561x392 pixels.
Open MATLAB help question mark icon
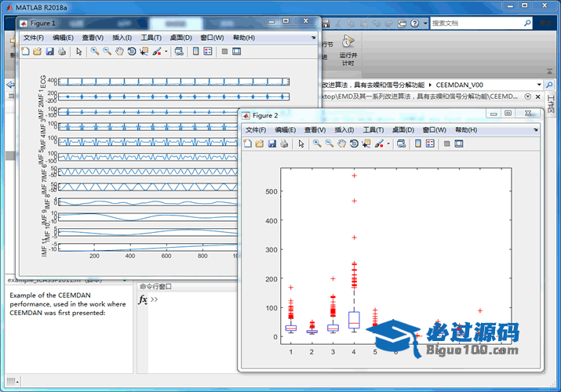click(x=414, y=24)
